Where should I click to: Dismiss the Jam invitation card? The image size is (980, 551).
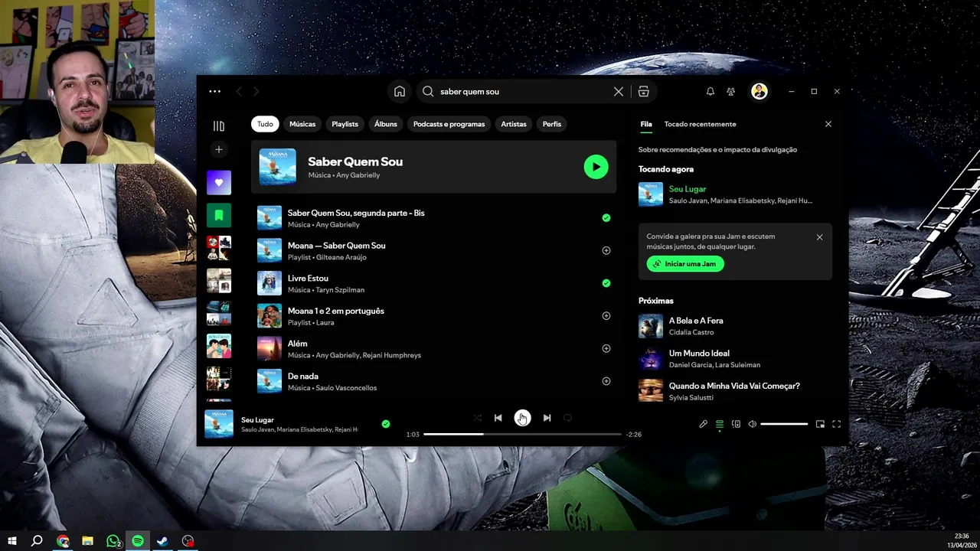820,237
